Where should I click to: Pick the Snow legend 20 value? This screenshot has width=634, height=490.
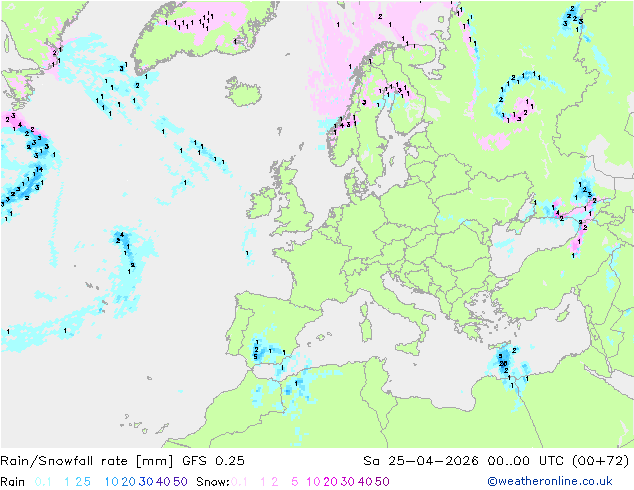[331, 482]
